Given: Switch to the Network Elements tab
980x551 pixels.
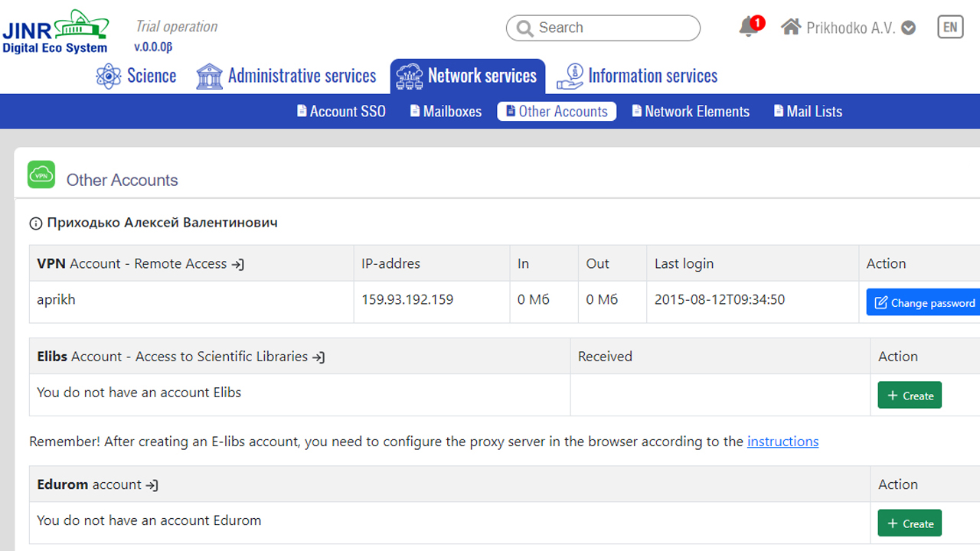Looking at the screenshot, I should tap(690, 112).
